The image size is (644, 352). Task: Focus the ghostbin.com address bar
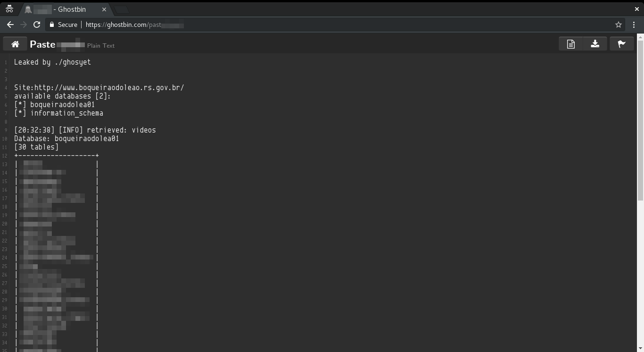click(x=330, y=25)
